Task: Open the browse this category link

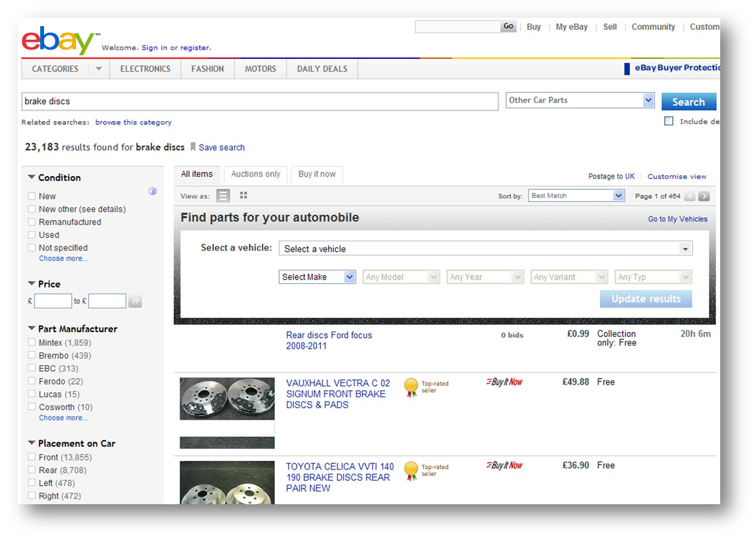Action: point(133,122)
